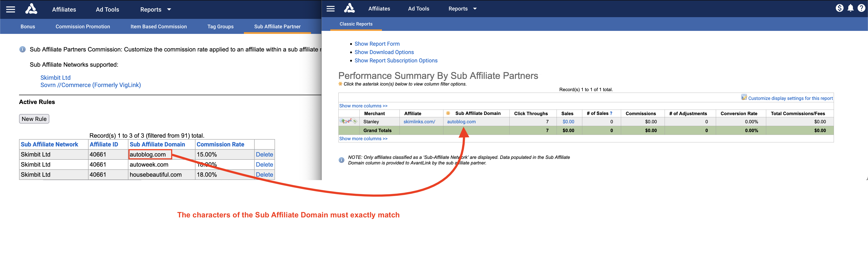Expand Show more columns above the table
Screen dimensions: 868x259
(363, 106)
